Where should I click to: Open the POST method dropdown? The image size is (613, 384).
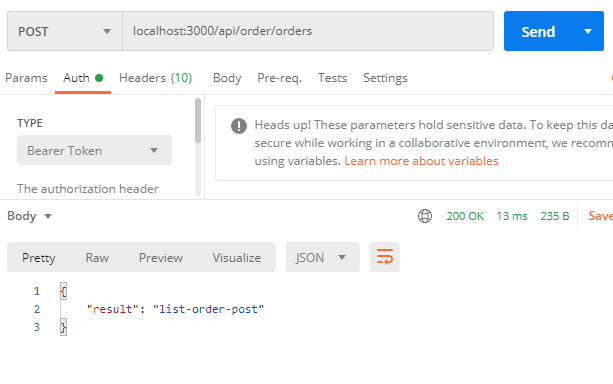click(65, 31)
